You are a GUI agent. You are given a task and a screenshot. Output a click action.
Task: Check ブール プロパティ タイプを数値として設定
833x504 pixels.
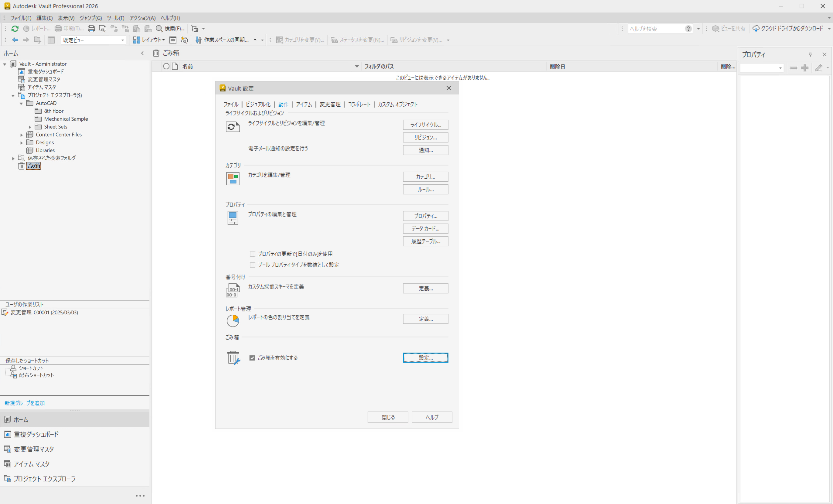click(x=252, y=265)
